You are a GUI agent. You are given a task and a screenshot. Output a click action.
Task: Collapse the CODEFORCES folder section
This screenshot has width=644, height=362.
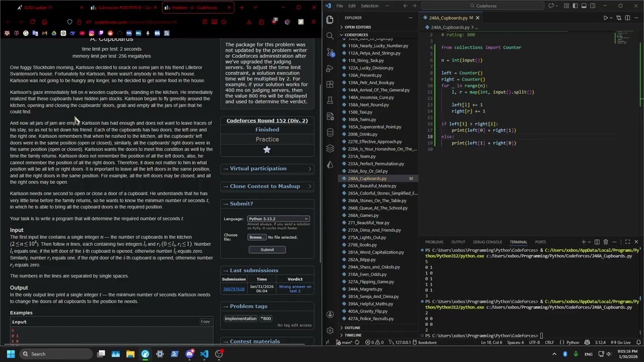coord(356,35)
